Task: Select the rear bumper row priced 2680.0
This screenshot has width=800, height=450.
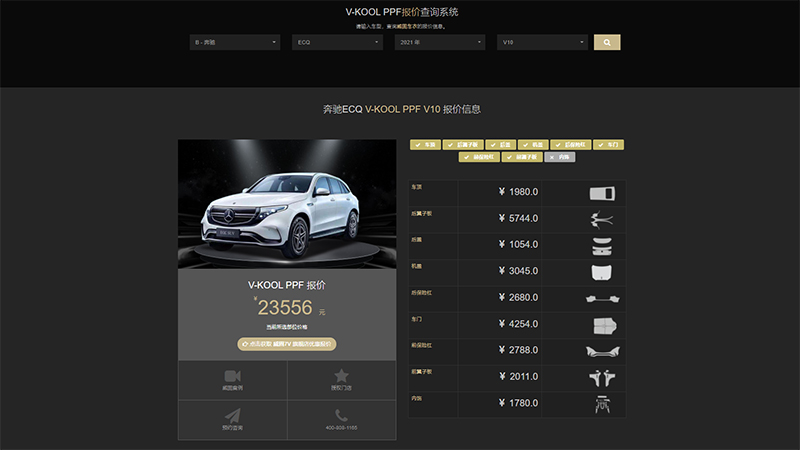Action: pos(517,298)
